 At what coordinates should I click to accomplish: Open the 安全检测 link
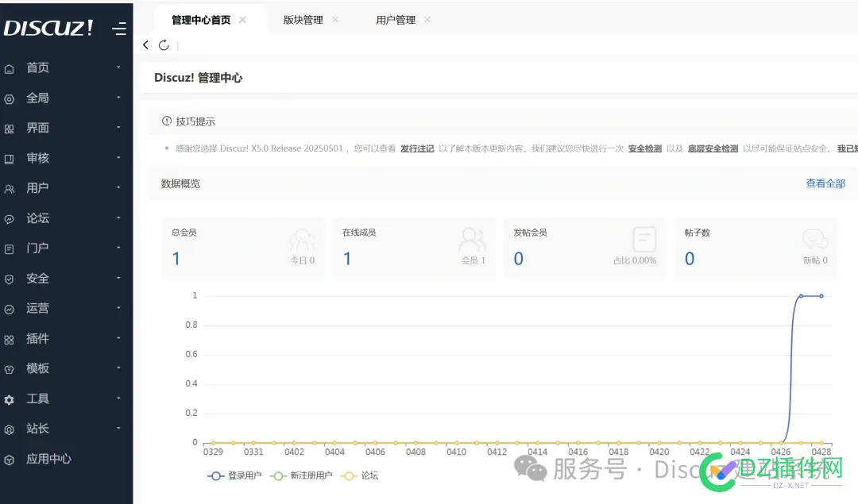click(x=644, y=148)
